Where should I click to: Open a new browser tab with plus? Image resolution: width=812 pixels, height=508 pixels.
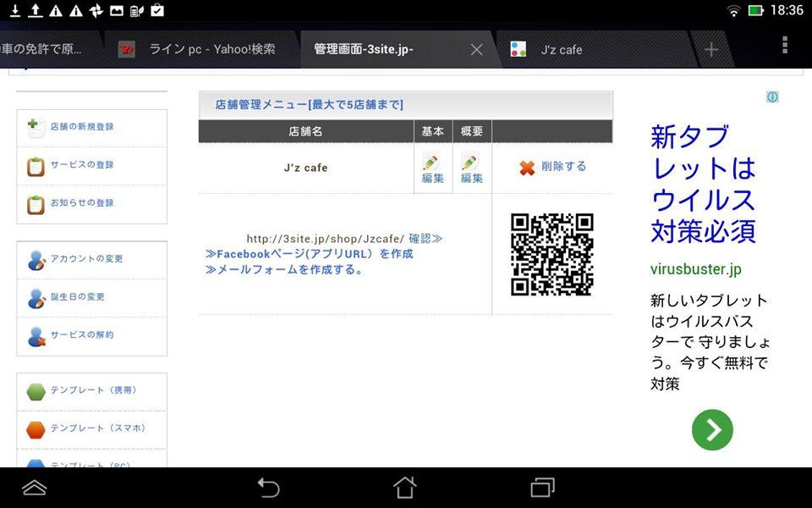click(x=711, y=50)
